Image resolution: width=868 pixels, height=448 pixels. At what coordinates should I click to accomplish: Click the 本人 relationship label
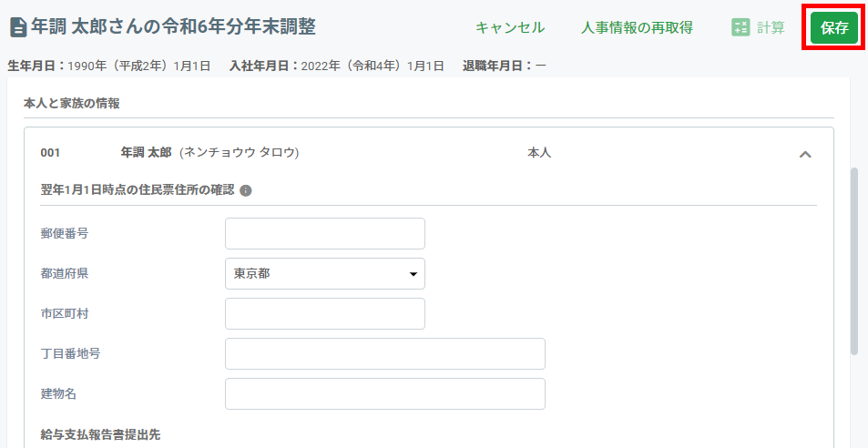click(539, 153)
